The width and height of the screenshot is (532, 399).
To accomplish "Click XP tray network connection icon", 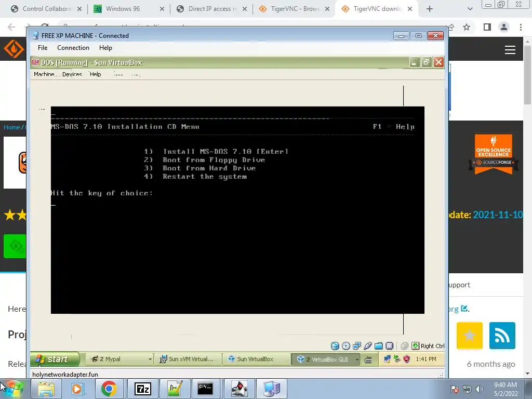I will point(387,359).
